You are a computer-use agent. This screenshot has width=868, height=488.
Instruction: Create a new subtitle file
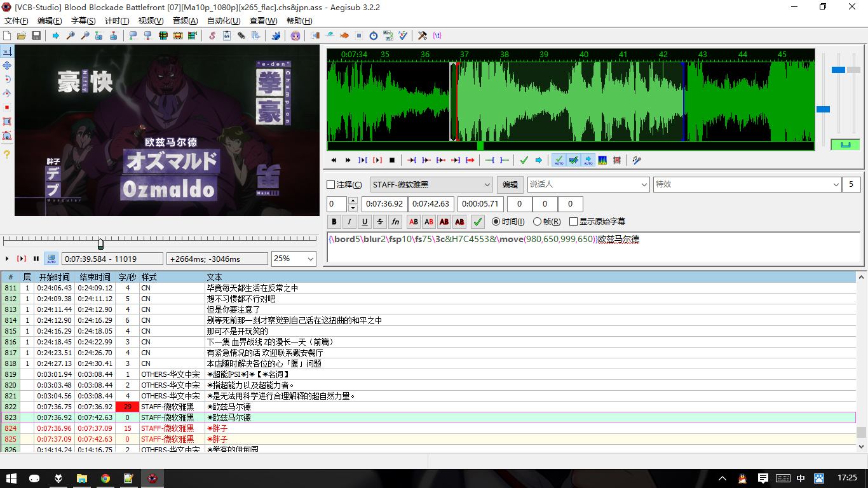coord(8,36)
